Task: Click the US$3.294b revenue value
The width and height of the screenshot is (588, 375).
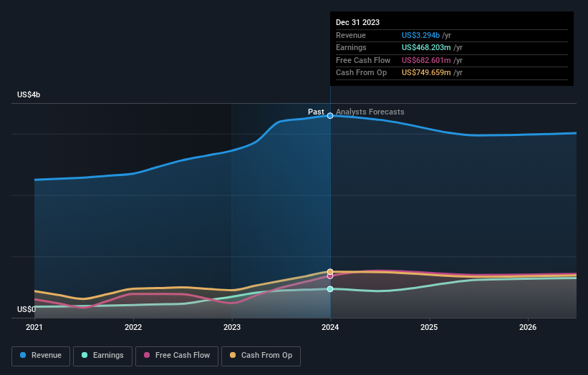Action: (x=420, y=35)
